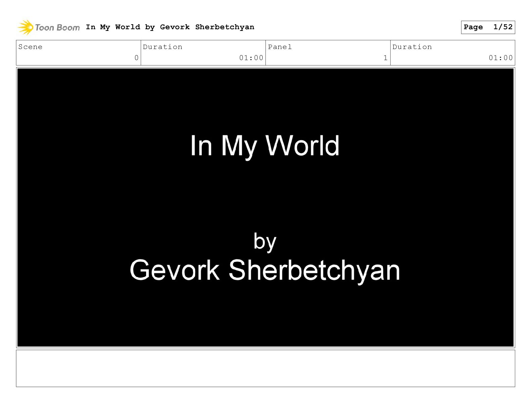
Task: Click the word 'World' in the large title
Action: click(x=302, y=146)
